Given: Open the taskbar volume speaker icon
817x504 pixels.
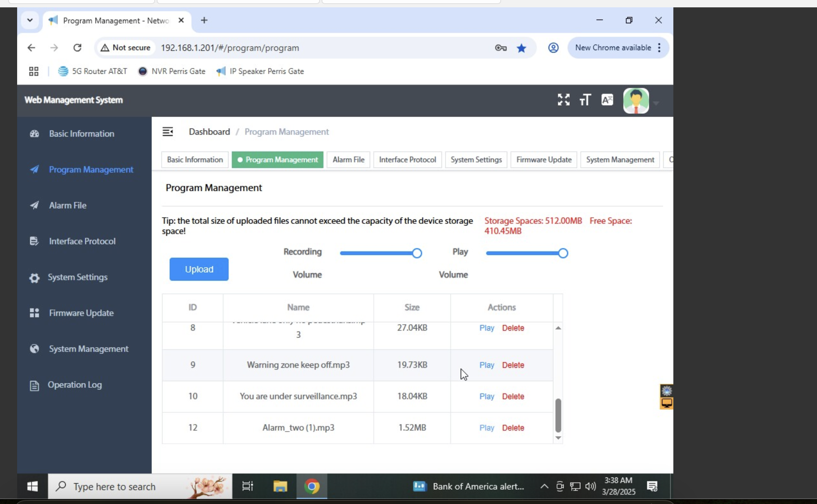Looking at the screenshot, I should pyautogui.click(x=590, y=486).
